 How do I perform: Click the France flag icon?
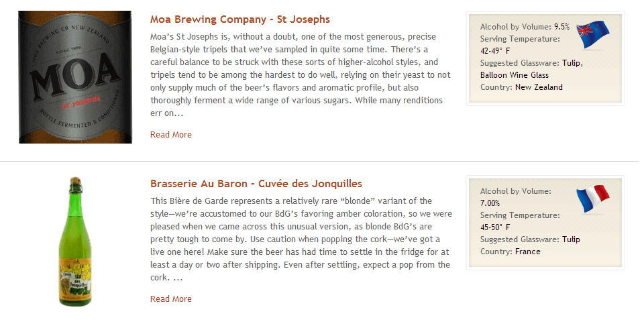pos(592,199)
